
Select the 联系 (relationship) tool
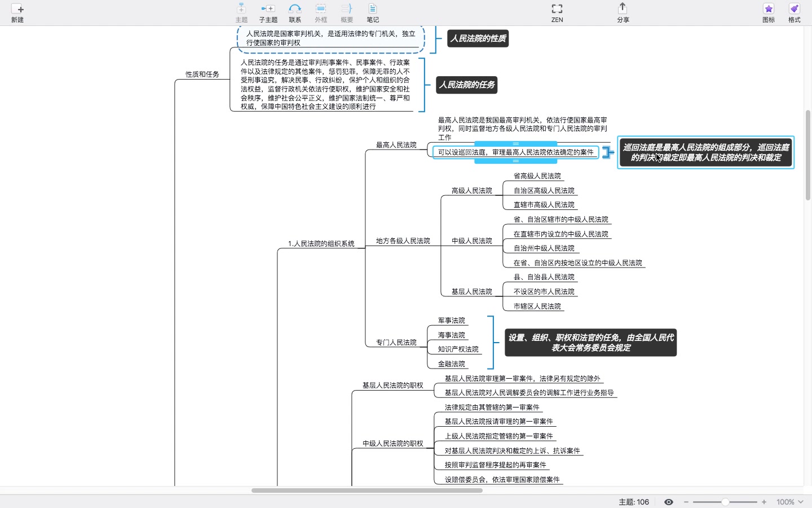(x=295, y=12)
